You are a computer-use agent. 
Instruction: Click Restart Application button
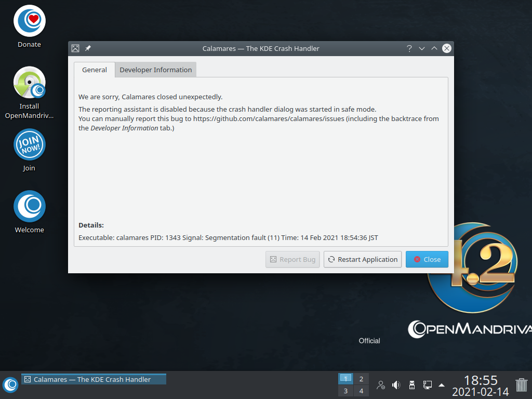coord(363,260)
